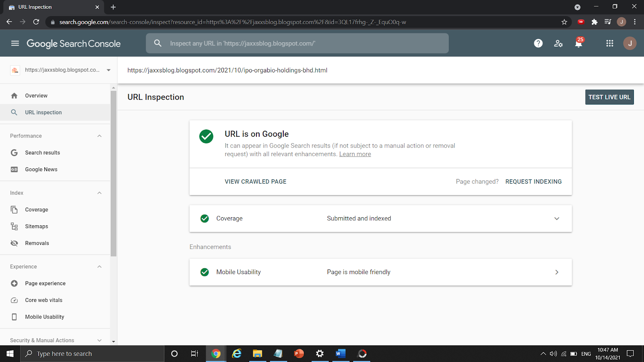644x362 pixels.
Task: Open the Removals page
Action: pos(55,243)
